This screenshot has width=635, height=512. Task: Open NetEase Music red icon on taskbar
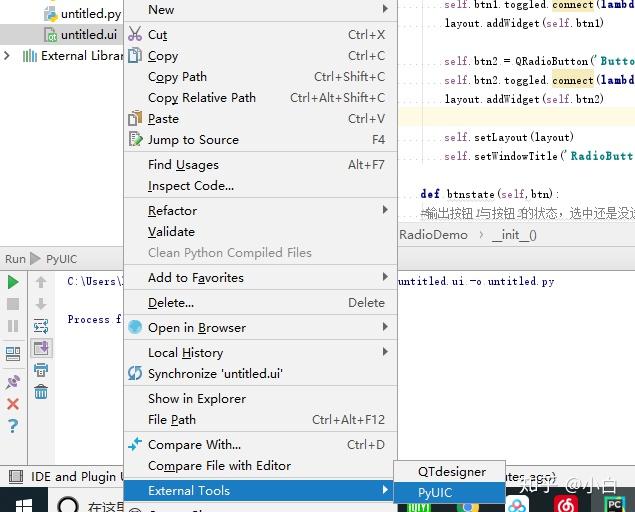(x=566, y=505)
